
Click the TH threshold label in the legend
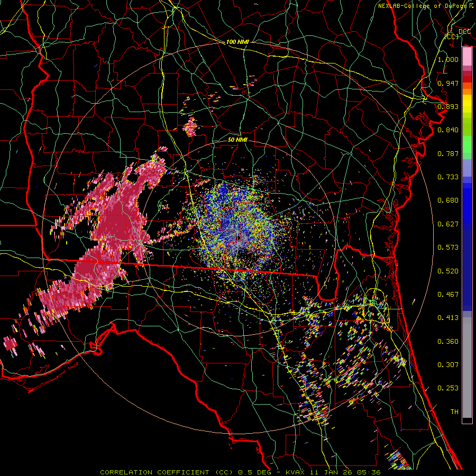pyautogui.click(x=454, y=412)
